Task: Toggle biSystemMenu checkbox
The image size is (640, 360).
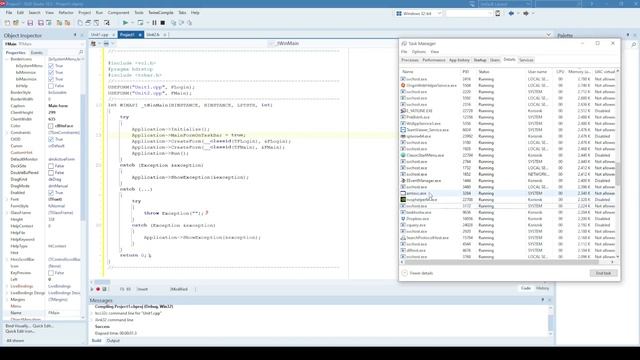Action: pos(51,66)
